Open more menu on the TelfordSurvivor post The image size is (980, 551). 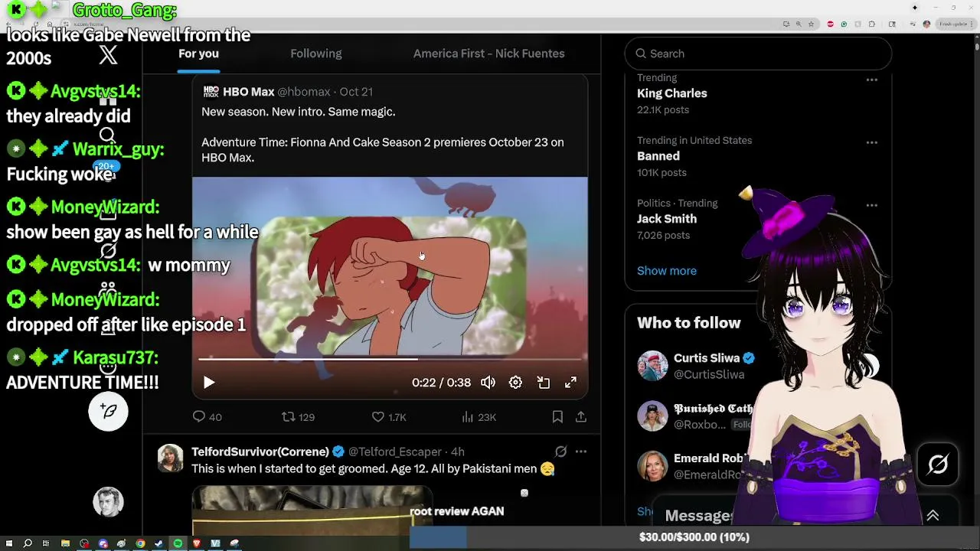pos(581,452)
